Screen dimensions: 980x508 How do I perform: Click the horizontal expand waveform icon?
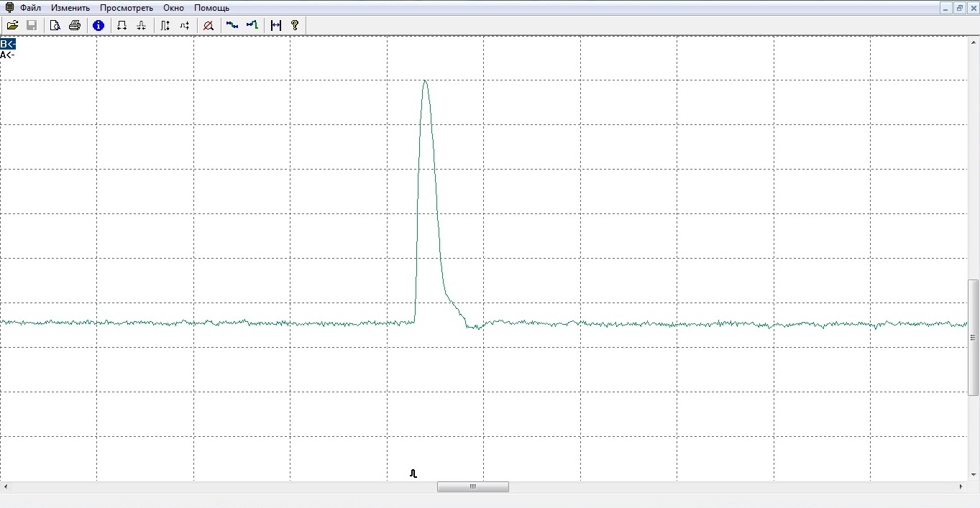point(122,25)
